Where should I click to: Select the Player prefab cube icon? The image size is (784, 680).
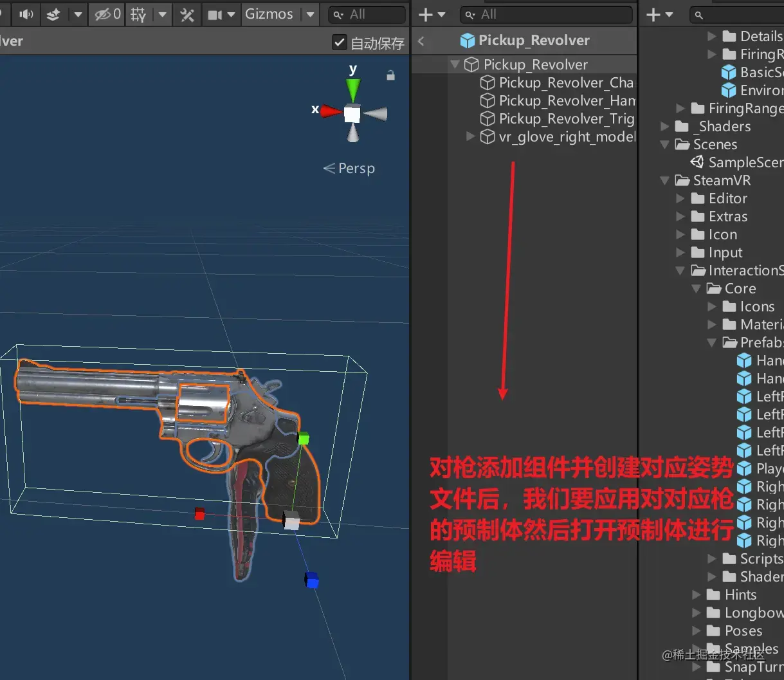pos(744,468)
